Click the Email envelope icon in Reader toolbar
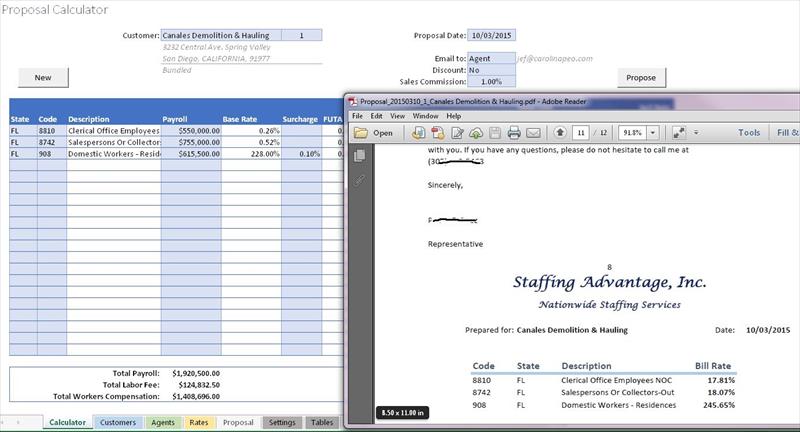The width and height of the screenshot is (800, 432). coord(533,133)
